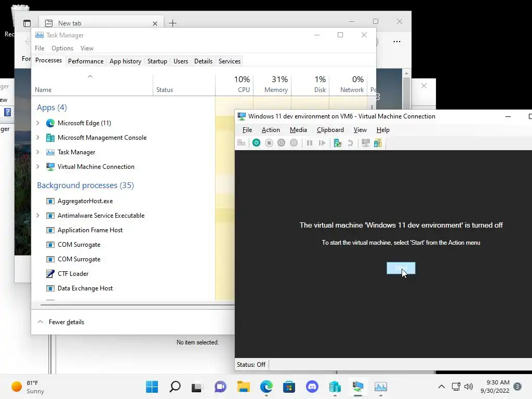Click Task Manager horizontal scrollbar

pos(137,304)
